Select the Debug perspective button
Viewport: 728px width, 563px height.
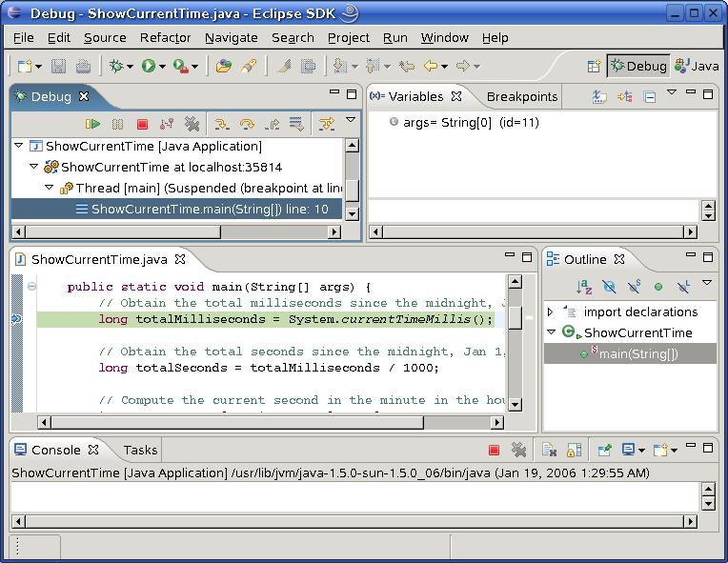(638, 66)
